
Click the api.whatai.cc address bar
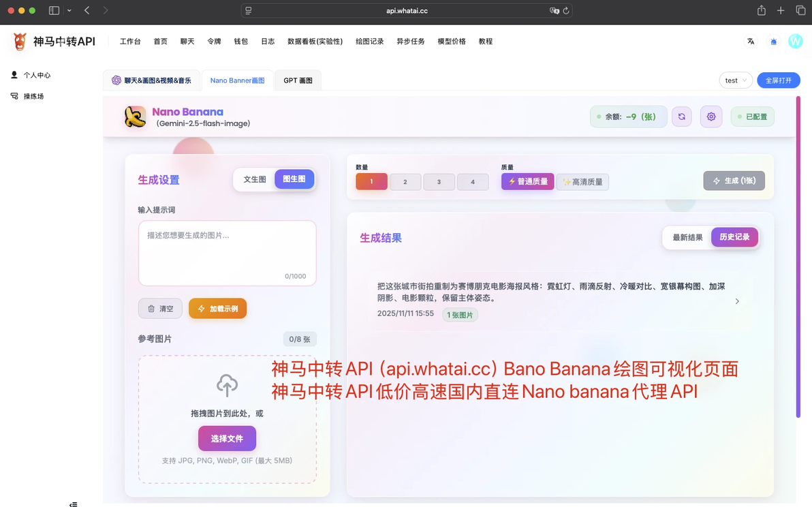(x=407, y=10)
